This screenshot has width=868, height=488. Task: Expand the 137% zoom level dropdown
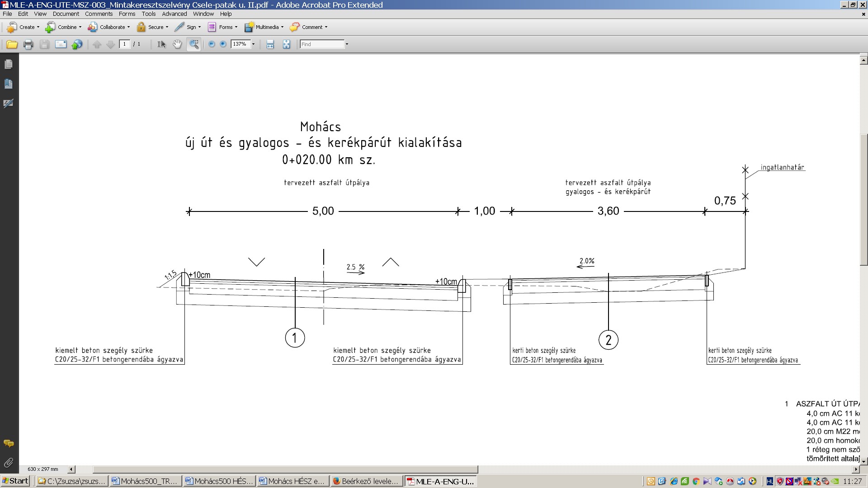tap(253, 44)
